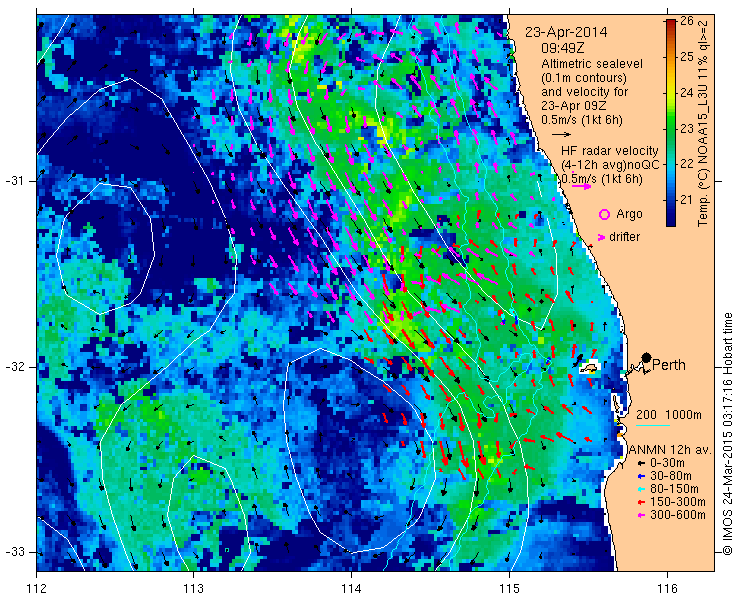
Task: Click the cyan 80-150m legend arrow
Action: (x=641, y=489)
